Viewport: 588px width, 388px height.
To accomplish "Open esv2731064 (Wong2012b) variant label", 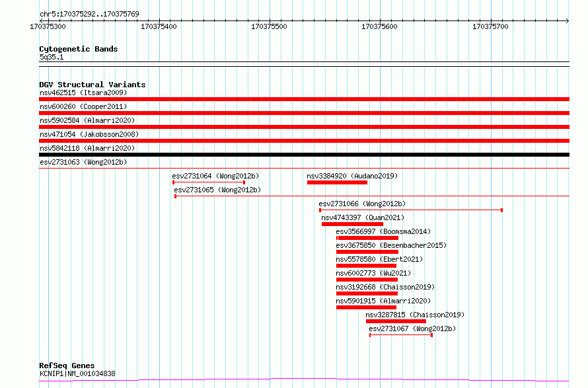I will (215, 176).
